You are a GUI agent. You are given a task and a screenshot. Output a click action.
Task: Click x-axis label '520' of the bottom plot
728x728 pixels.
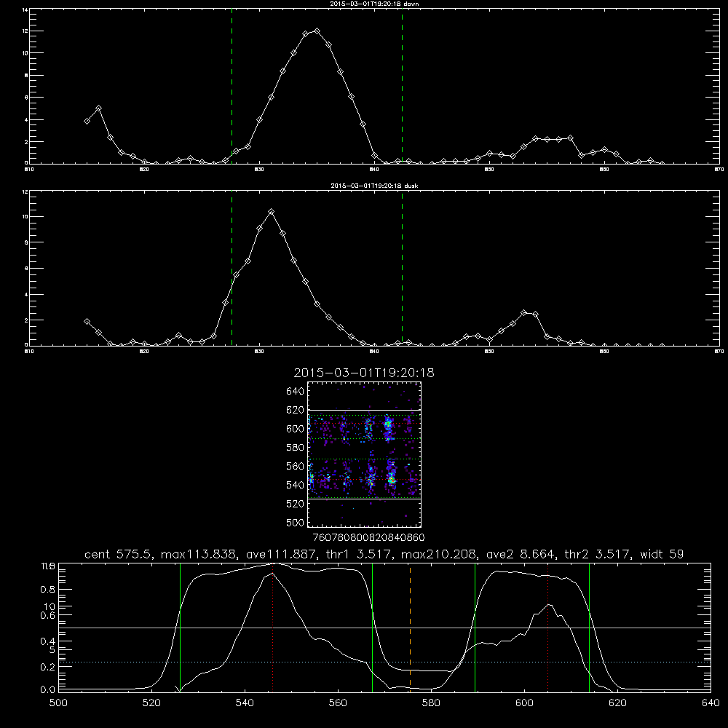[151, 703]
